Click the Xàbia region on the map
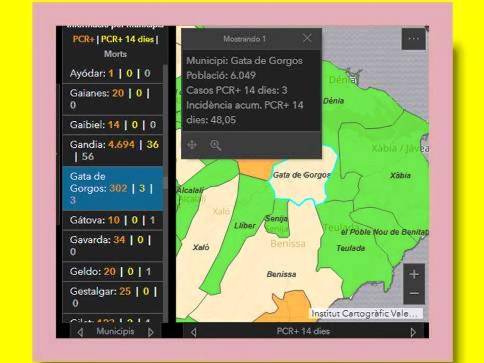The width and height of the screenshot is (484, 363). 400,175
